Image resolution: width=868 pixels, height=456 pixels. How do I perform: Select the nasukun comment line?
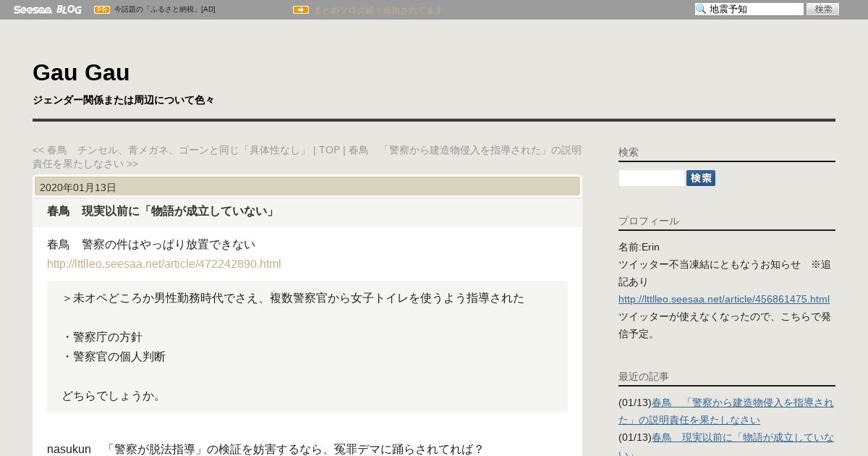click(265, 449)
